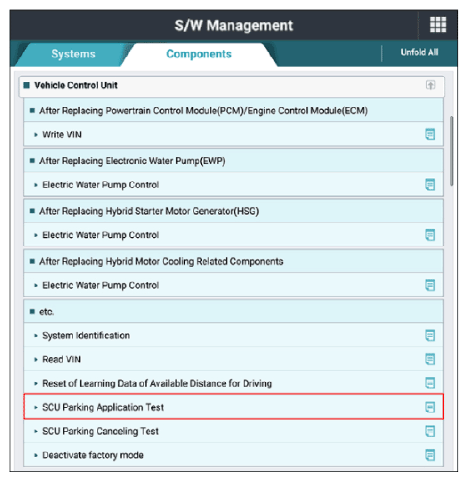The image size is (468, 481).
Task: Collapse the After Replacing Hybrid Starter Motor Generator(HSG) section
Action: click(x=233, y=211)
